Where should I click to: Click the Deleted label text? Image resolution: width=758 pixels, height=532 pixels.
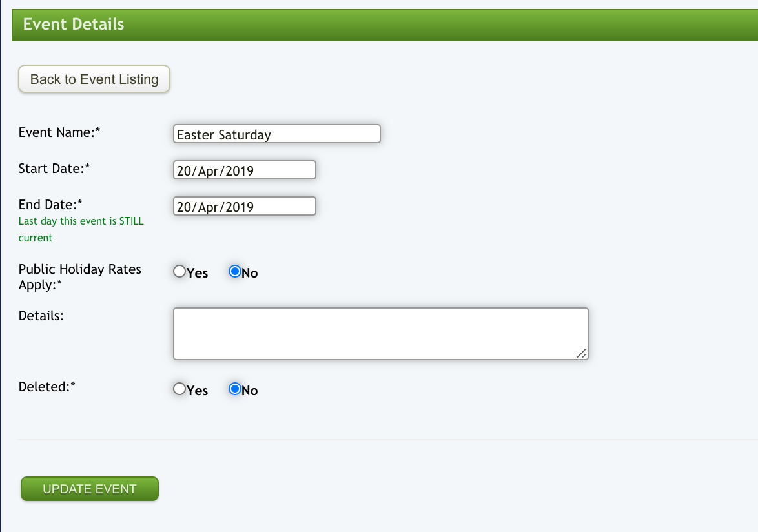point(47,387)
